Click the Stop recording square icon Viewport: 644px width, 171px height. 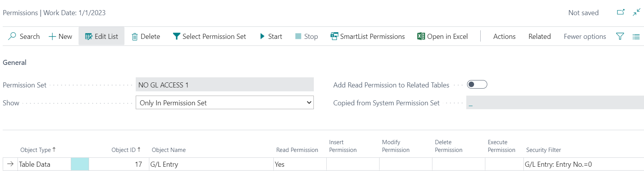pos(298,36)
